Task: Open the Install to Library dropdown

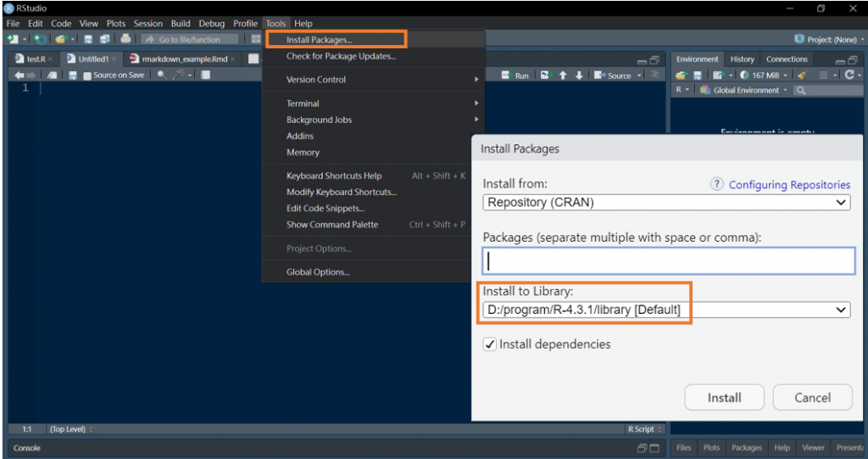Action: [x=666, y=310]
